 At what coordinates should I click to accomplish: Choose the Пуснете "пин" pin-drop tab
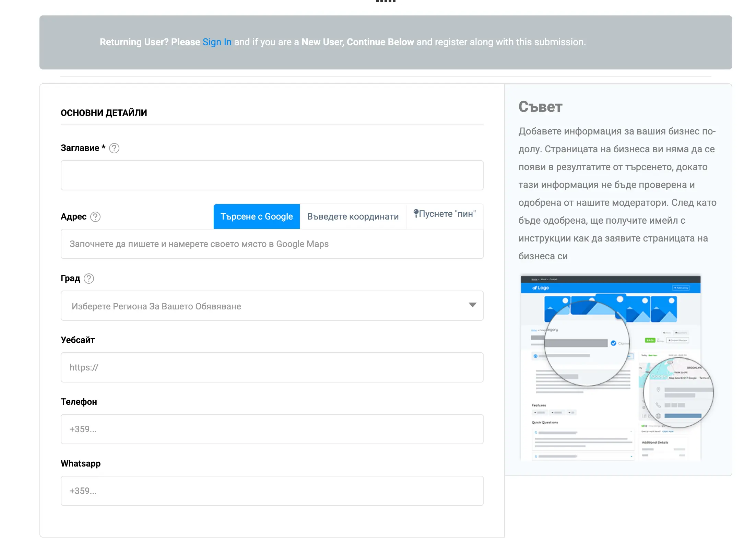pyautogui.click(x=445, y=214)
